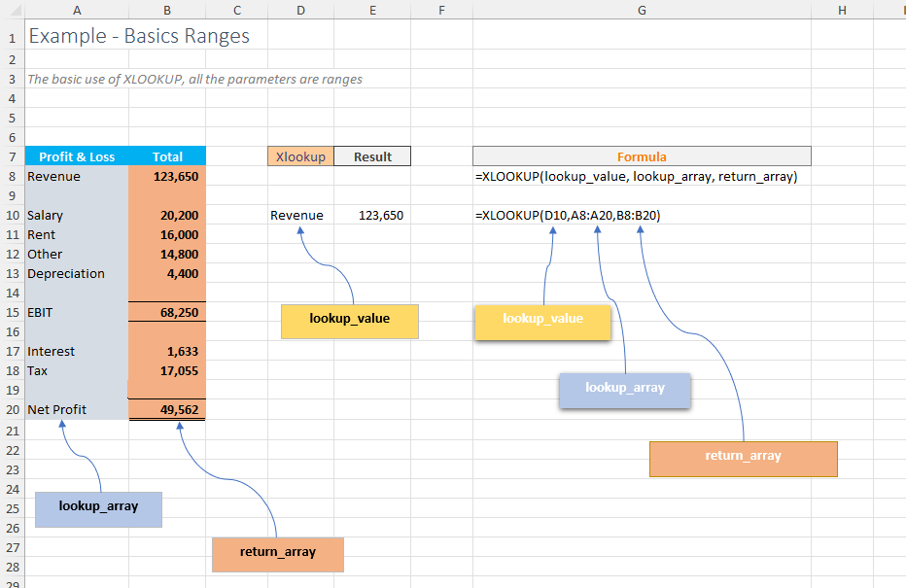Click the EBIT label cell
906x588 pixels.
coord(77,313)
